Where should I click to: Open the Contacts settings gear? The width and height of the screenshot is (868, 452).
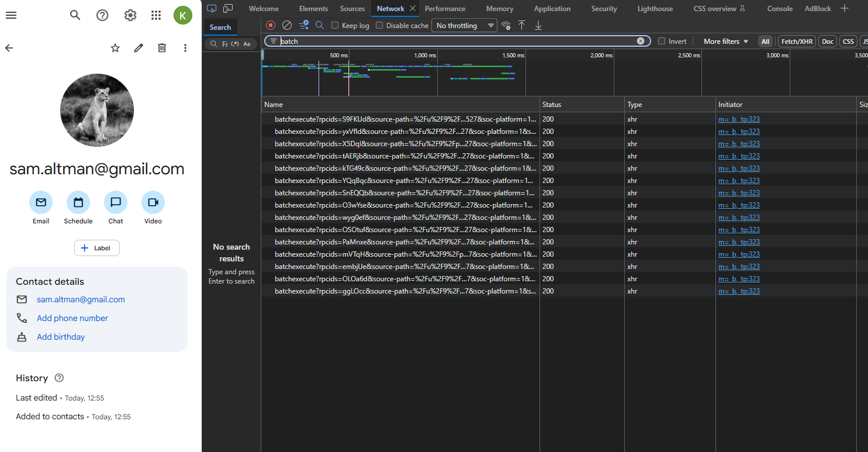(130, 15)
